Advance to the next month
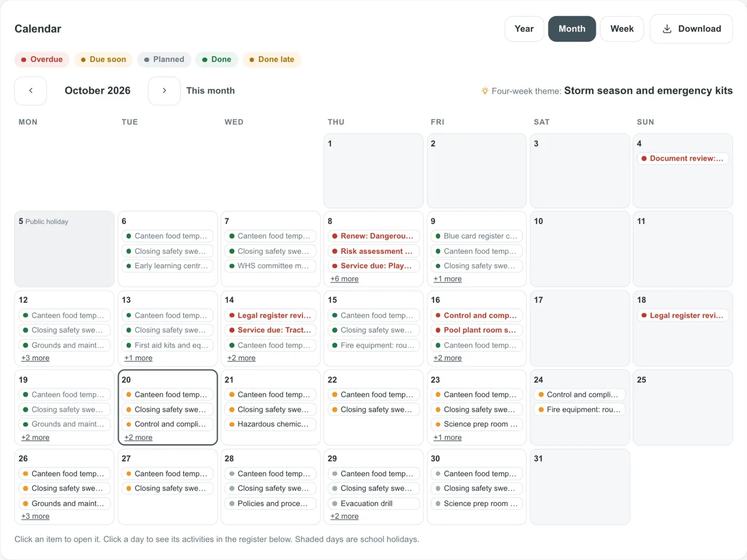Image resolution: width=747 pixels, height=560 pixels. point(164,91)
